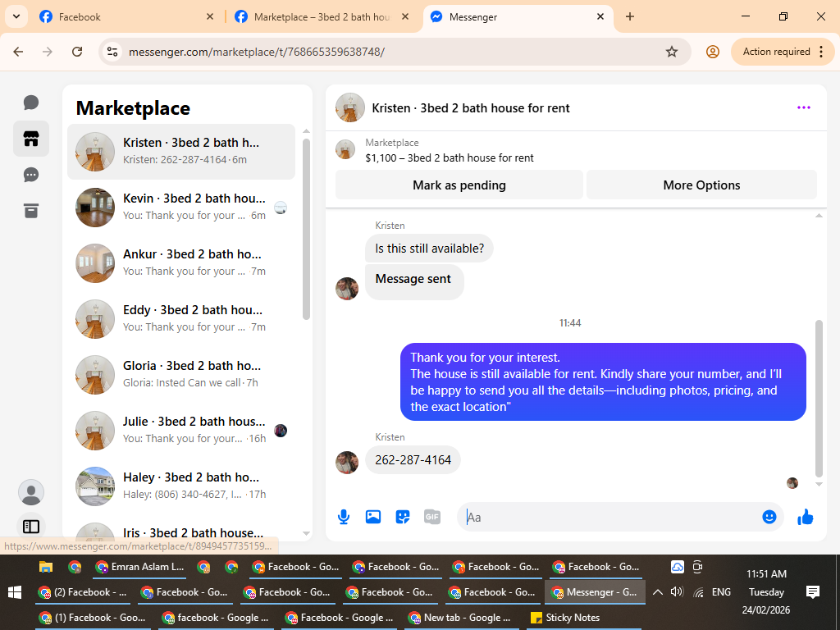Click the message input field
840x630 pixels.
610,517
